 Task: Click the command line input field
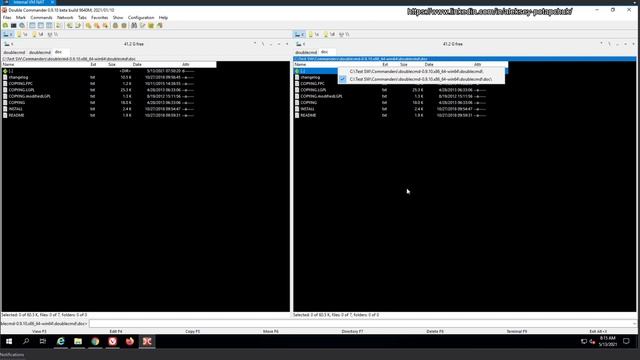point(361,324)
